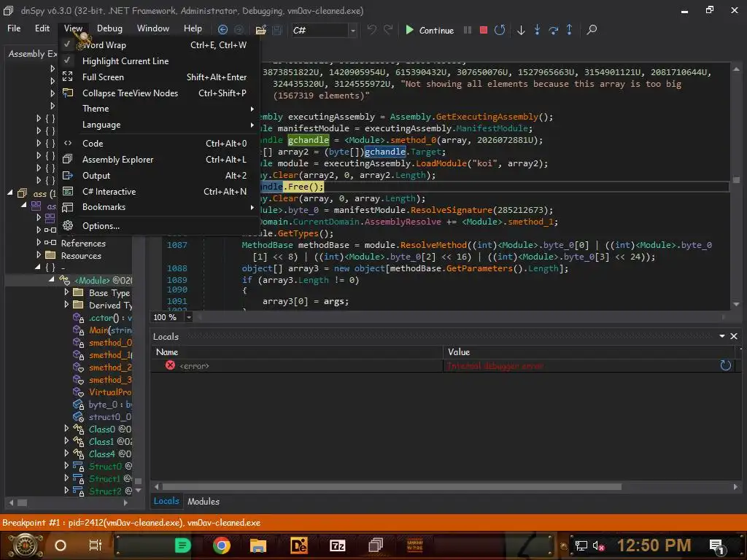Open the Edit menu

tap(42, 28)
